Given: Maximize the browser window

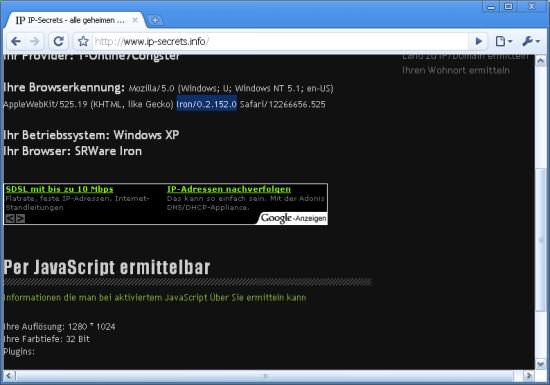Looking at the screenshot, I should pyautogui.click(x=508, y=7).
